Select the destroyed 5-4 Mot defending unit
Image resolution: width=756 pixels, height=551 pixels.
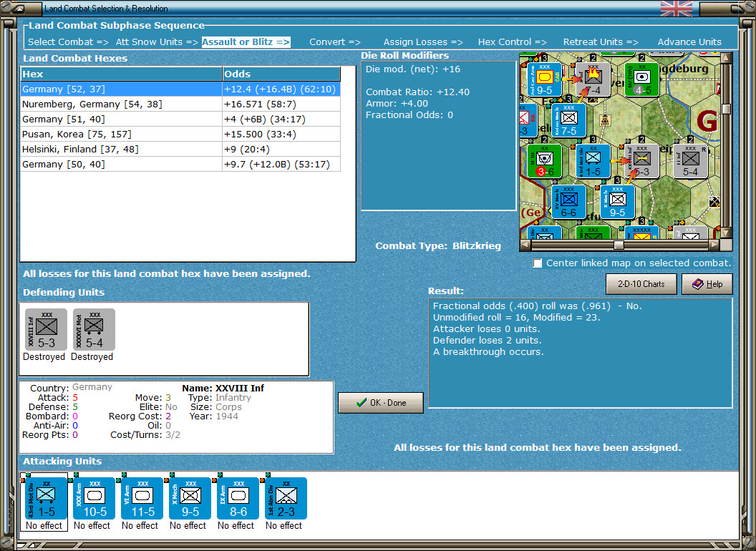tap(94, 329)
